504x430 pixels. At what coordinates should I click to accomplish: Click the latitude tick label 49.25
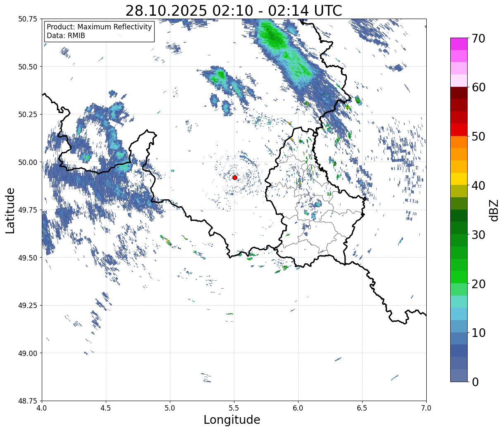pyautogui.click(x=28, y=306)
